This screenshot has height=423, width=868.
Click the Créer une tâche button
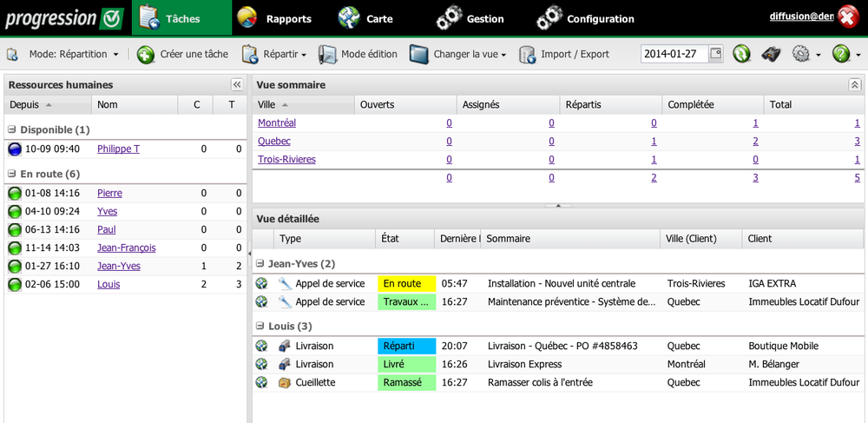coord(183,54)
